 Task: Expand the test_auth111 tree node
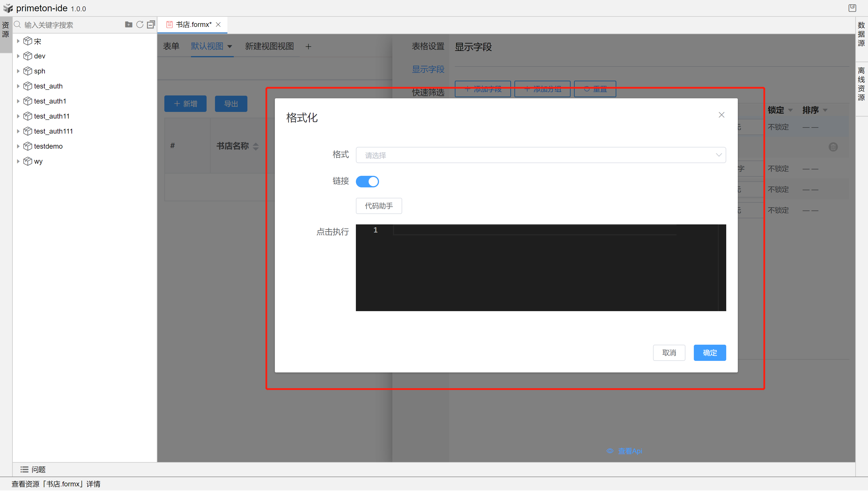click(18, 131)
